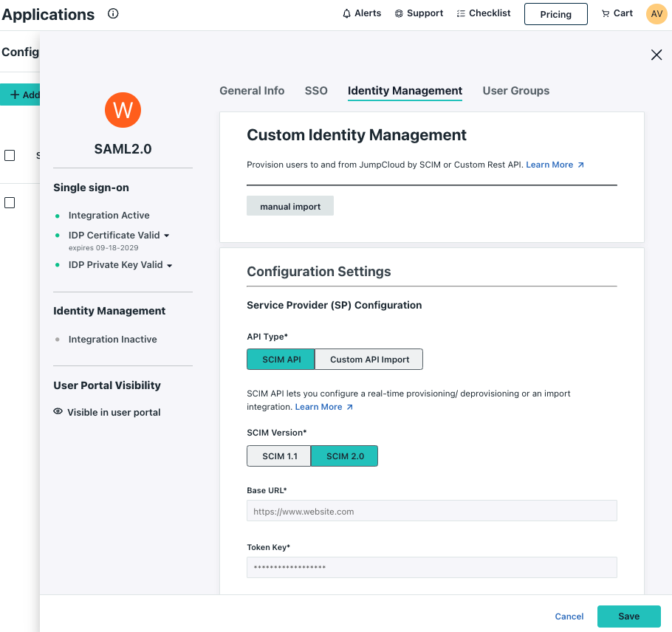
Task: Save the configuration
Action: click(628, 616)
